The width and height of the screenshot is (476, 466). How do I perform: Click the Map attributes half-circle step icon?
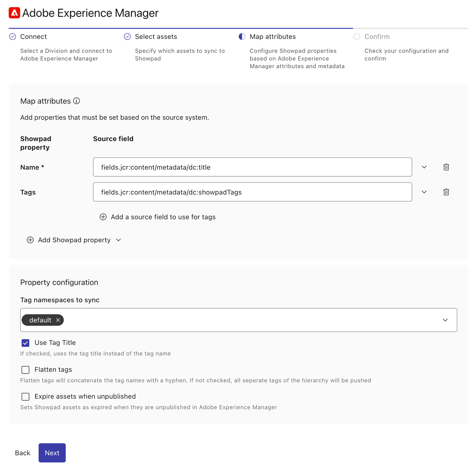coord(242,37)
